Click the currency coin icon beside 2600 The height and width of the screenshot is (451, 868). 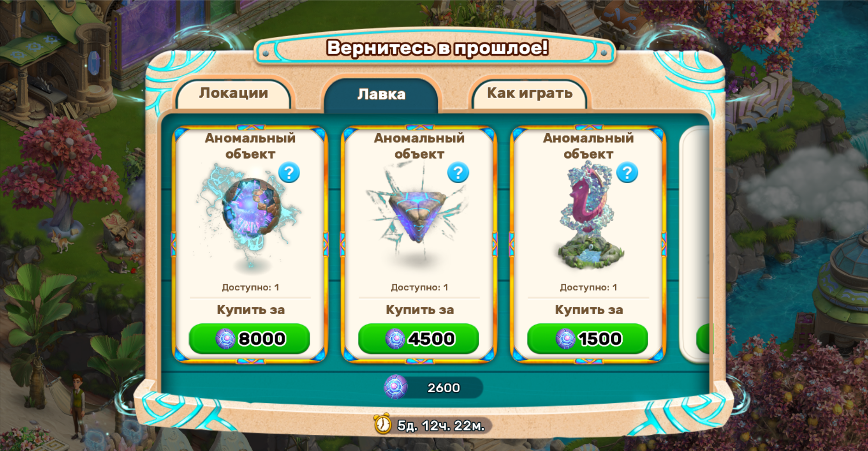pos(396,387)
